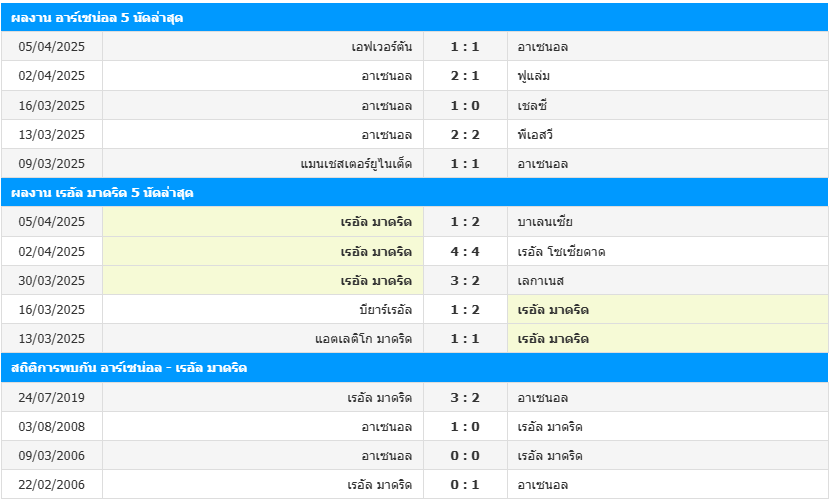
Task: Select the 03/08/2008 date cell
Action: (x=52, y=427)
